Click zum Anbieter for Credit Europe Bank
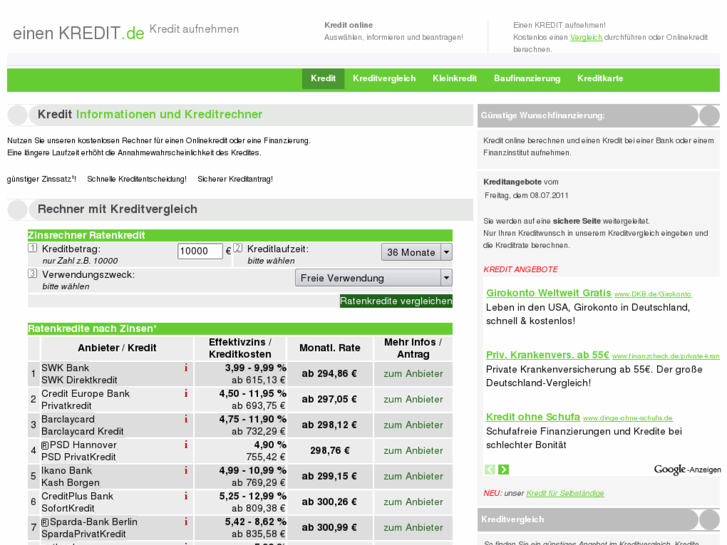 tap(413, 399)
